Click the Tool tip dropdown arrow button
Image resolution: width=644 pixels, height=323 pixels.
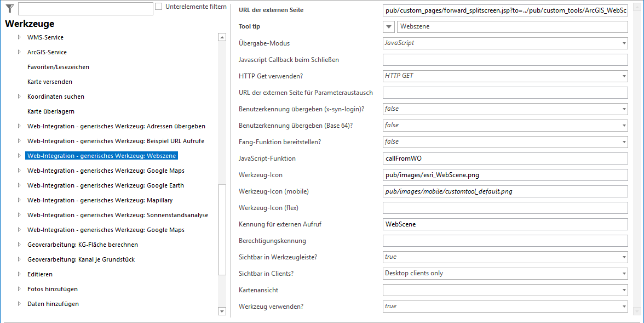(388, 26)
